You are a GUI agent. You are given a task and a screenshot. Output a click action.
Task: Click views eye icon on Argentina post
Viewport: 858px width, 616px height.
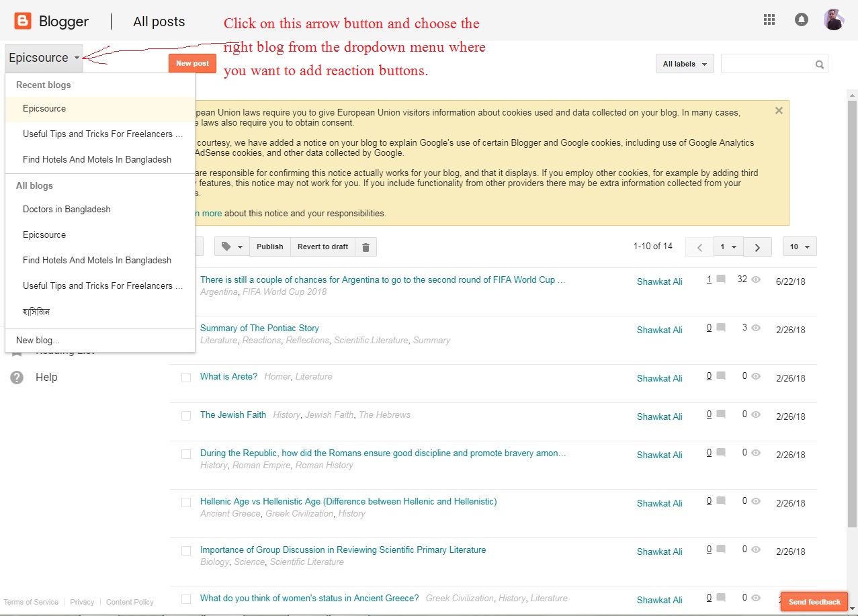(x=756, y=279)
